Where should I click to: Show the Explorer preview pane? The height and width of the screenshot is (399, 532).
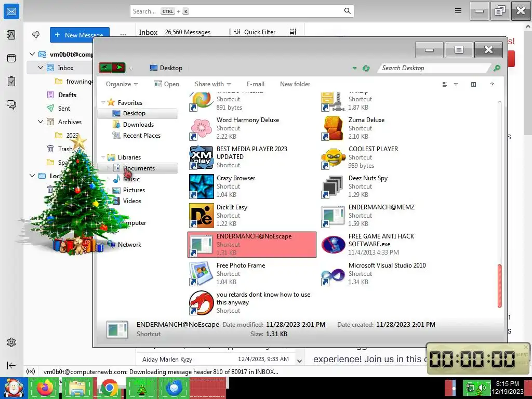click(x=474, y=84)
